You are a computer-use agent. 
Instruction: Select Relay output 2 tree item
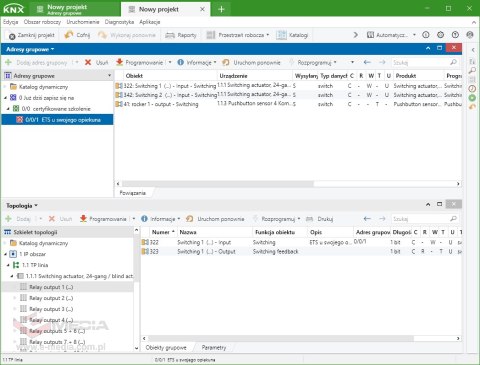click(51, 298)
